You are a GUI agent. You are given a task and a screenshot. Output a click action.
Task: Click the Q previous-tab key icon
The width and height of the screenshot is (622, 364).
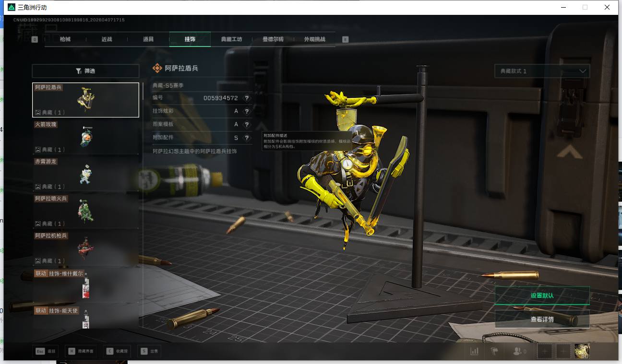coord(35,39)
